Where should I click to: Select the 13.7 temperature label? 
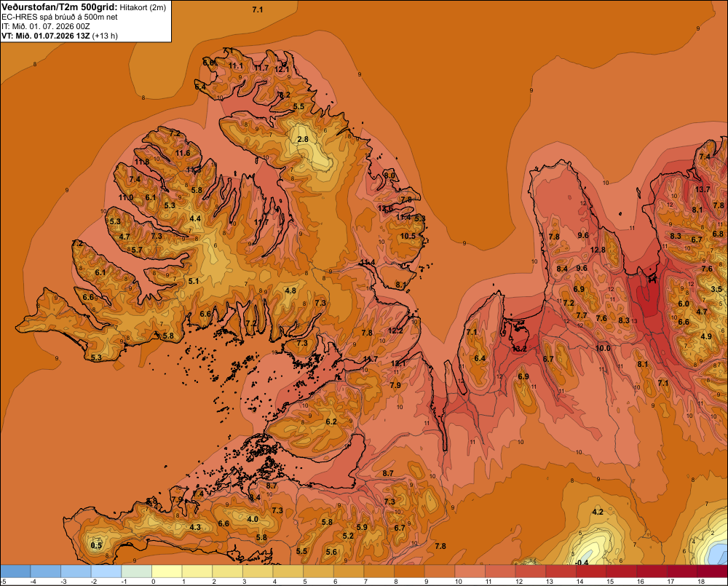(x=703, y=189)
